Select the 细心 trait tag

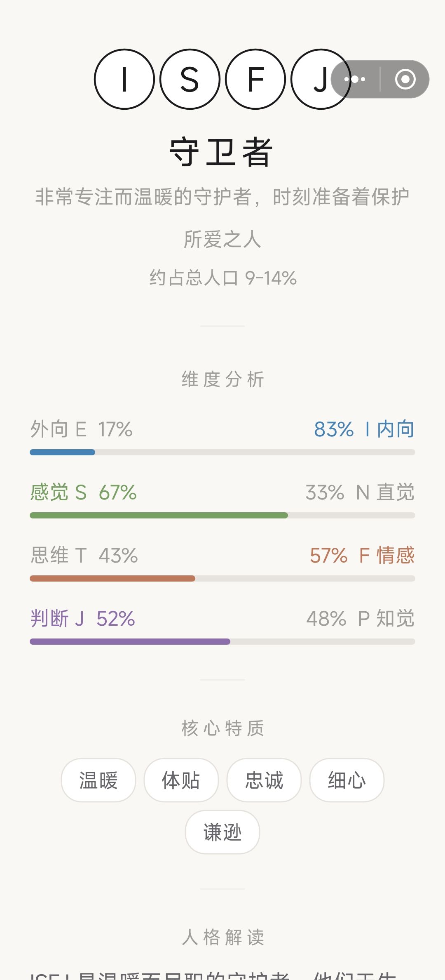coord(347,780)
